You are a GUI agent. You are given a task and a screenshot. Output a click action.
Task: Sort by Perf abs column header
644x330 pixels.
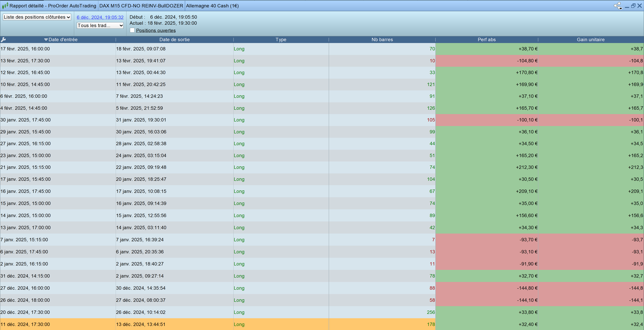[x=487, y=39]
